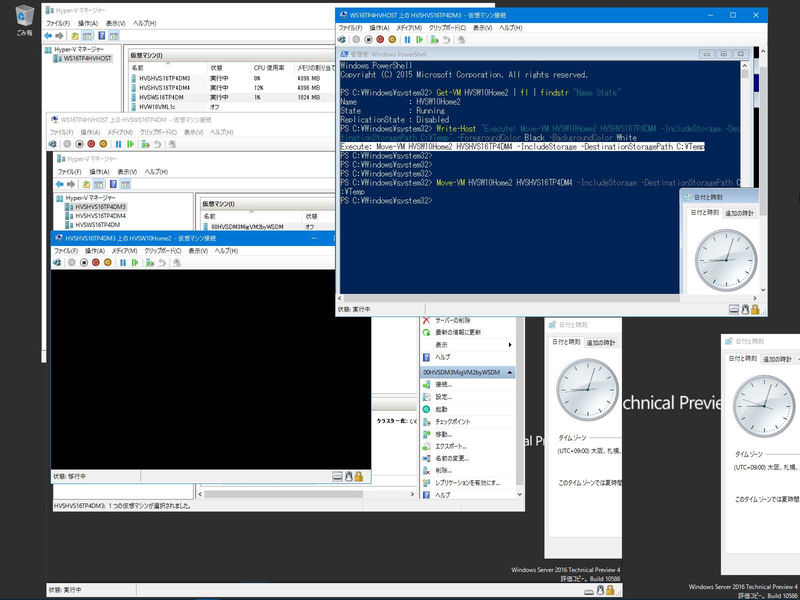Screen dimensions: 800x600
Task: Pause the VM in HVSHVS16TP4DM3 connection toolbar
Action: (x=407, y=39)
